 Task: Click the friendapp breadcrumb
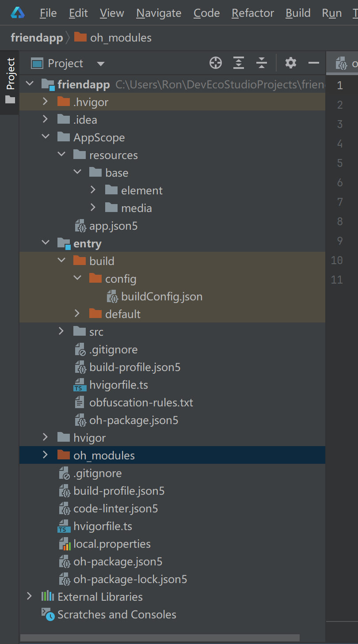[37, 38]
